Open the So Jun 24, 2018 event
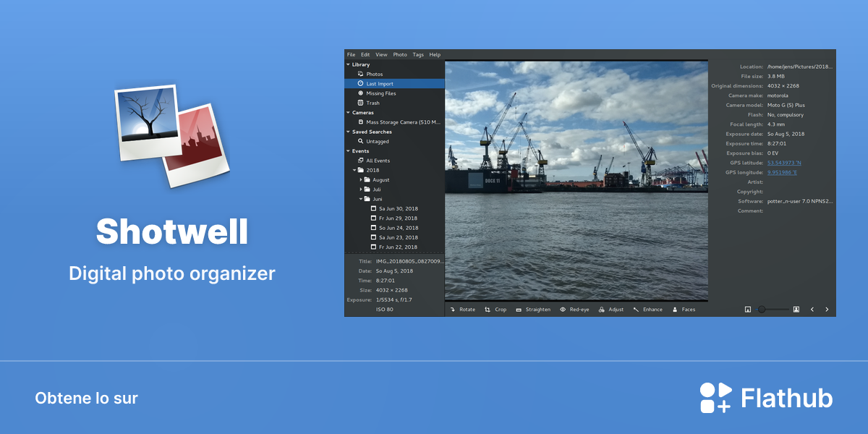The height and width of the screenshot is (434, 868). (394, 228)
